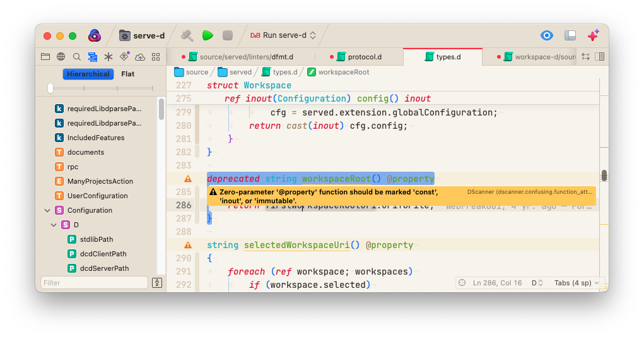Click the tab bar swap arrows icon

[x=586, y=57]
